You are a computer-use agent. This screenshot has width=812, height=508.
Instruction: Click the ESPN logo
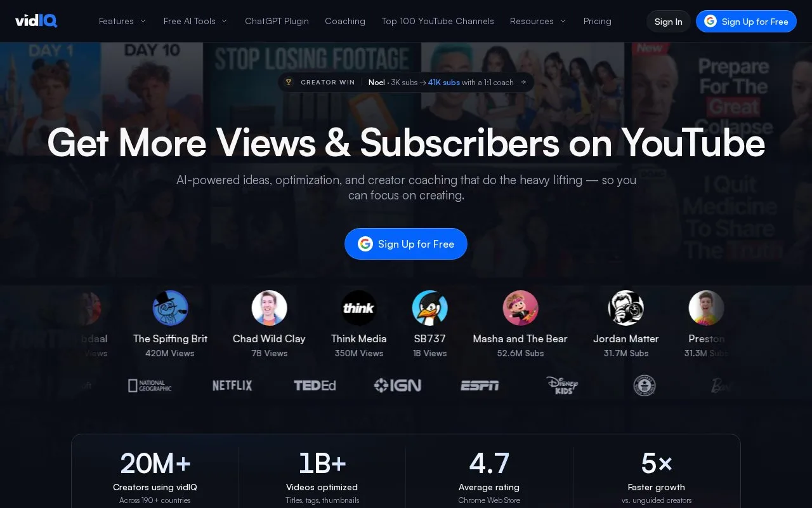click(x=480, y=385)
